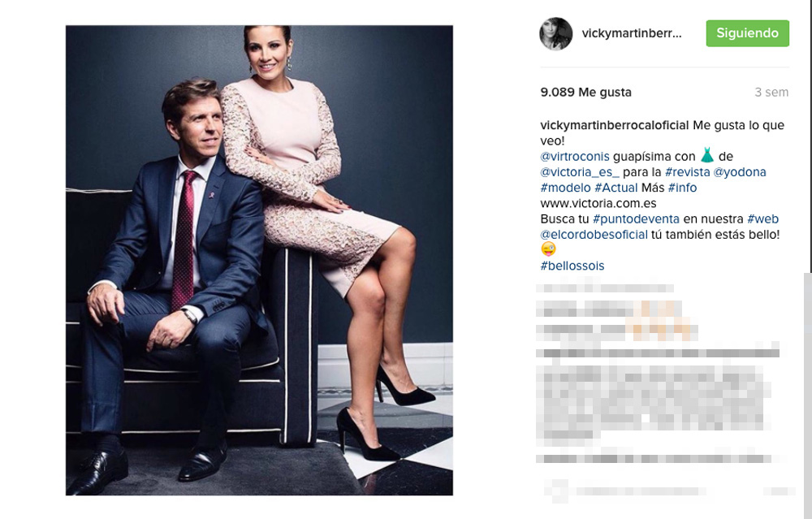Toggle the green Siguiendo follow button
812x519 pixels.
(x=747, y=33)
